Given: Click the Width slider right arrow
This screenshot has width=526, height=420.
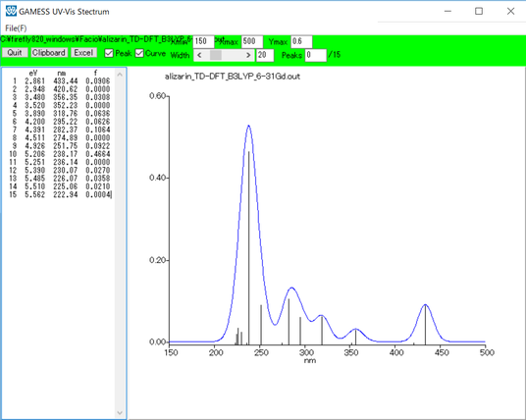Looking at the screenshot, I should pyautogui.click(x=248, y=55).
